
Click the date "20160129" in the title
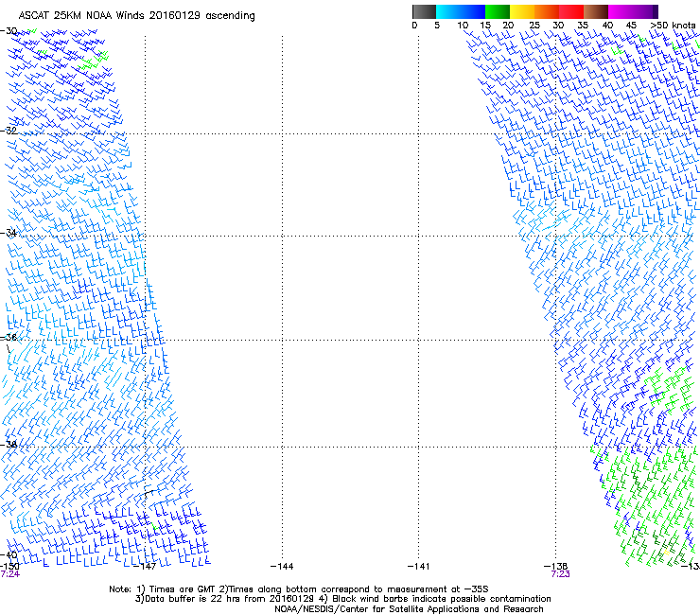[x=175, y=16]
